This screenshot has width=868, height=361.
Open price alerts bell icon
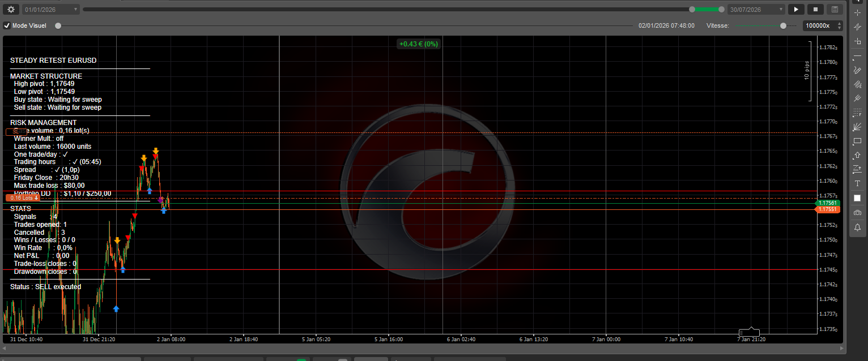[857, 227]
